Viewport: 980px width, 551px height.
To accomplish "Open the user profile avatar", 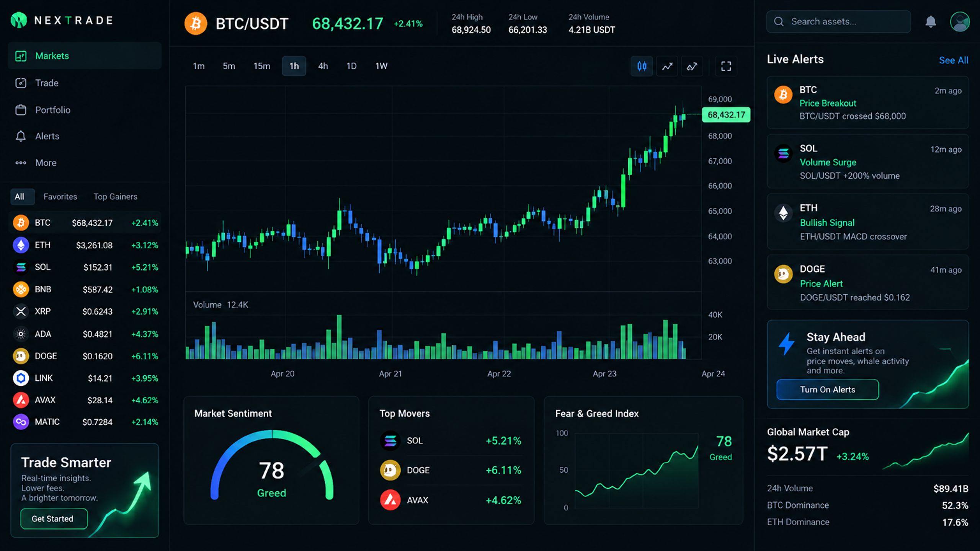I will coord(960,21).
